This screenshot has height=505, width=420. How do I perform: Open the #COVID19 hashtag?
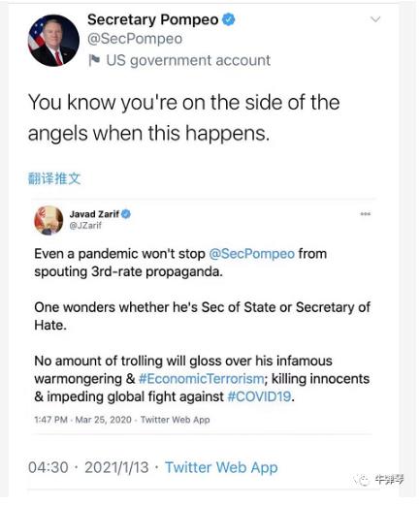pos(259,396)
